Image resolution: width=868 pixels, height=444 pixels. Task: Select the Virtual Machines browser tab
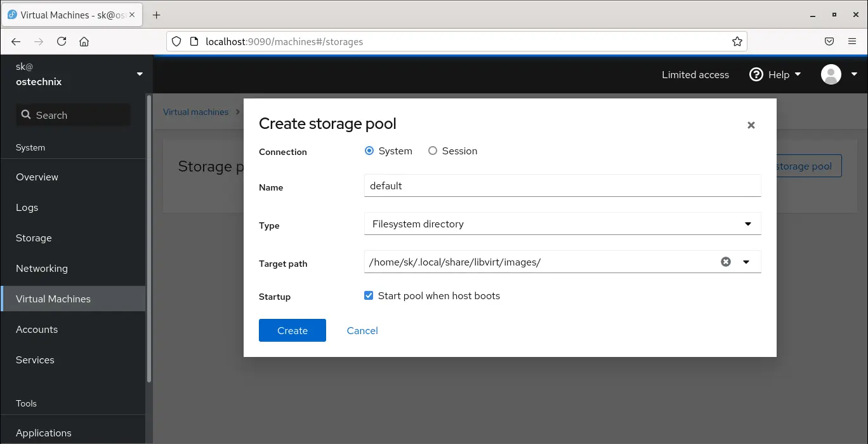72,15
